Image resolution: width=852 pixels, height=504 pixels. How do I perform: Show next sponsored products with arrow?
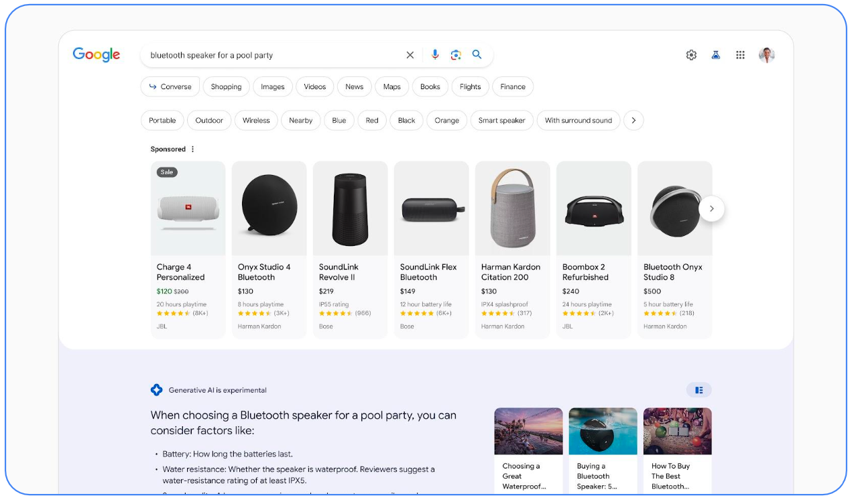pyautogui.click(x=711, y=208)
